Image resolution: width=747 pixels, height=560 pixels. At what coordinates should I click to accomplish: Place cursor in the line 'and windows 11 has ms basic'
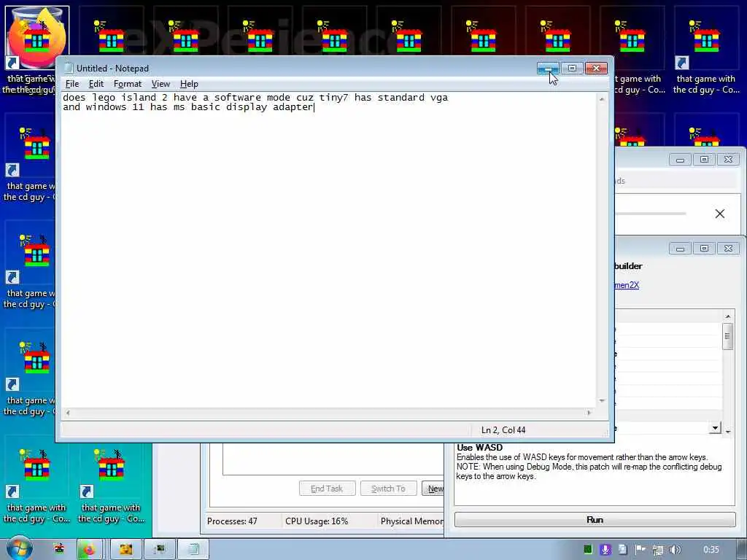pos(187,107)
